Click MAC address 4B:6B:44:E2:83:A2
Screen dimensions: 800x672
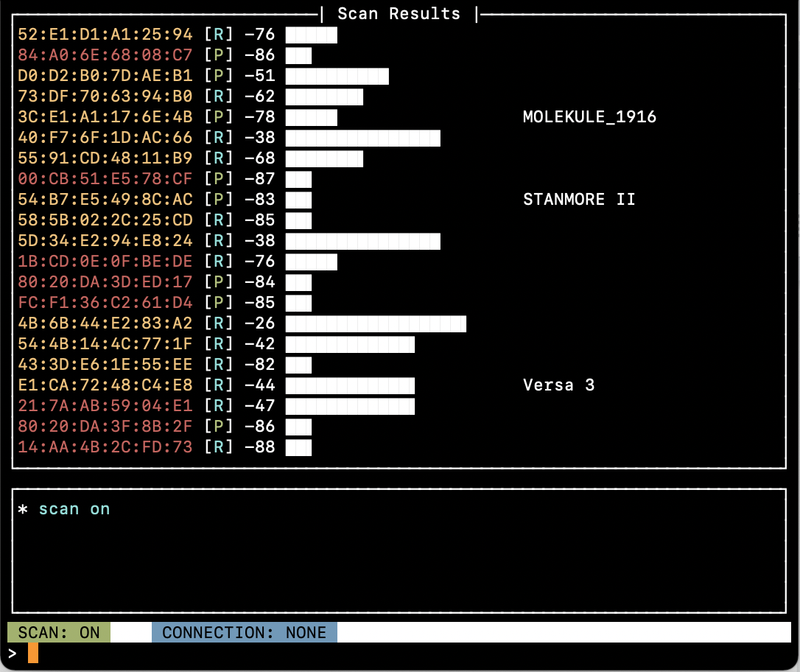pos(105,323)
